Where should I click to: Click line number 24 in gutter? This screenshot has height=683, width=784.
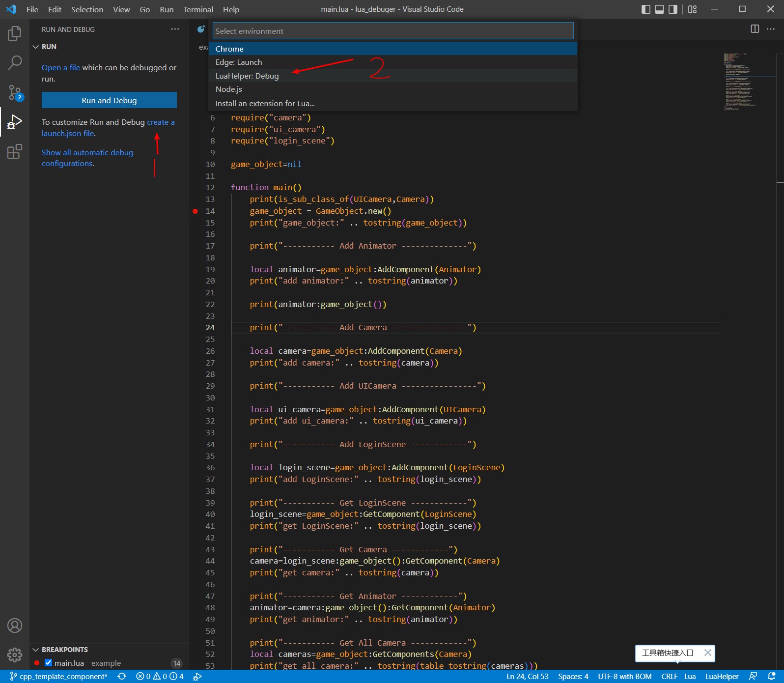210,328
